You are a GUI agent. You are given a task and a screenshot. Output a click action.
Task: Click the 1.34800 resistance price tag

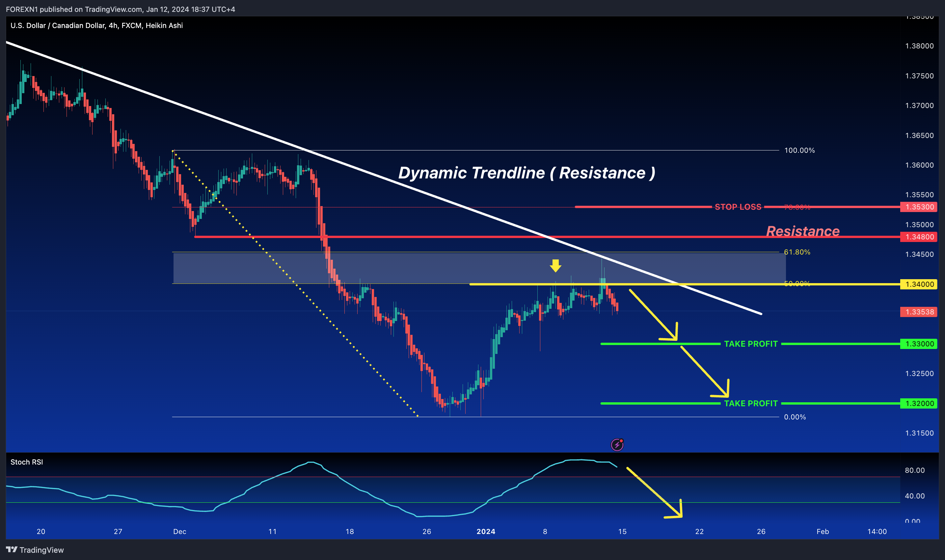coord(918,237)
